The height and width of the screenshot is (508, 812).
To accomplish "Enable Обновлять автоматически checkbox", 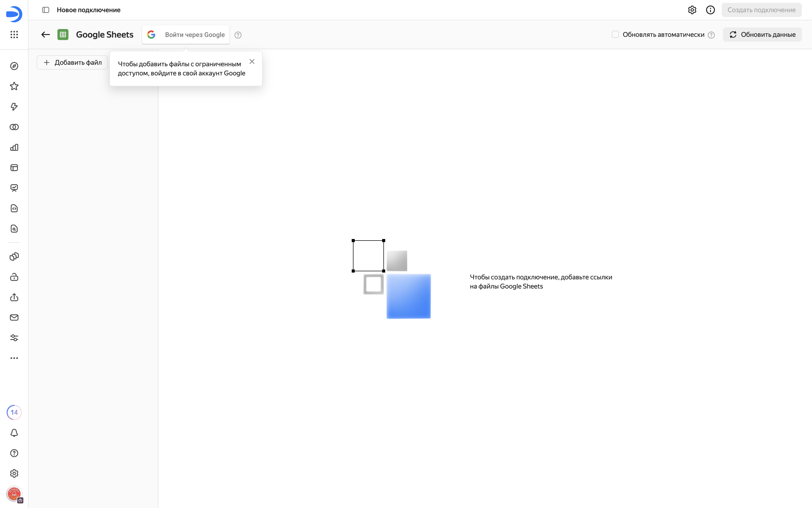I will 615,34.
